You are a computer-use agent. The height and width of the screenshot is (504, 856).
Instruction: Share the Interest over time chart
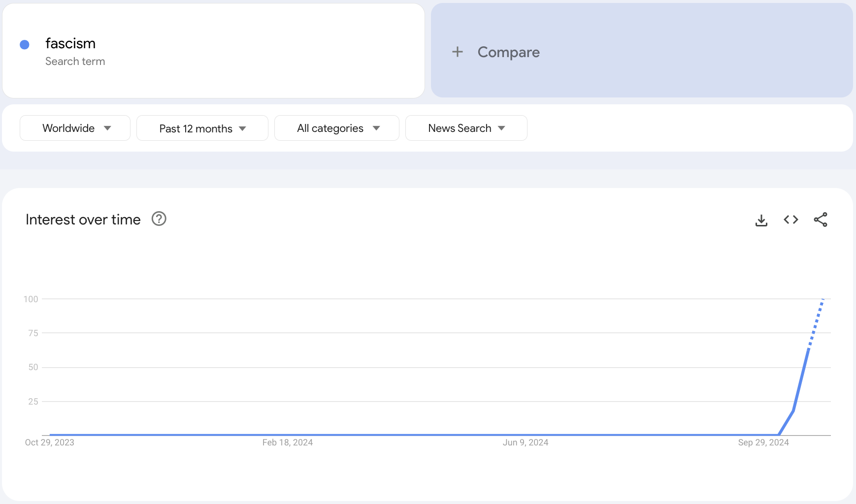[821, 220]
